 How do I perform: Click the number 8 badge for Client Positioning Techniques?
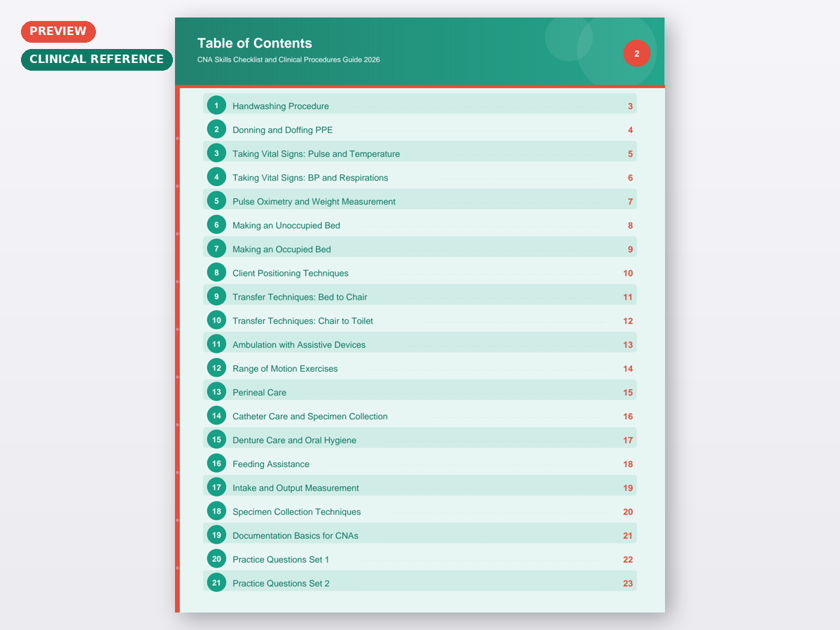coord(216,272)
